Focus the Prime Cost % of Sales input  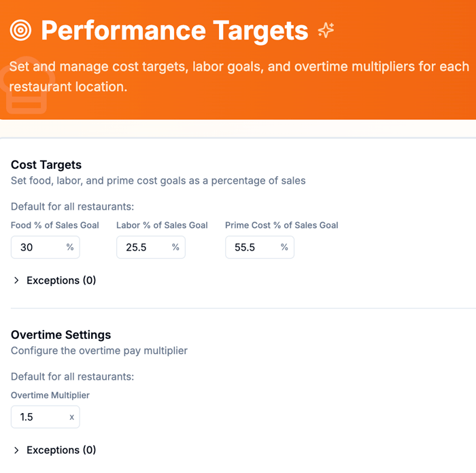[253, 247]
